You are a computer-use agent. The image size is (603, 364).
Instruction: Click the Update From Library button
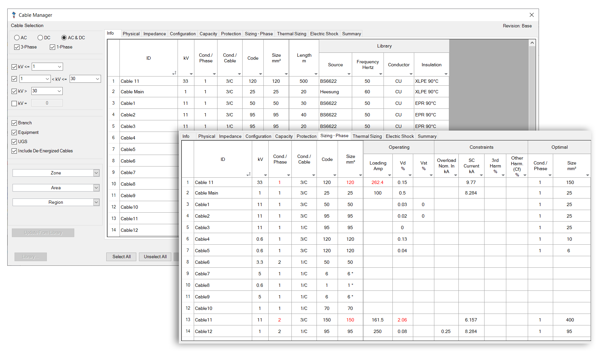point(43,232)
